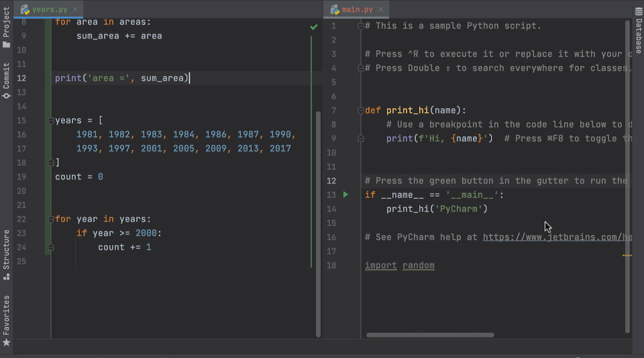Click the main.py horizontal scrollbar
This screenshot has width=644, height=358.
click(430, 335)
